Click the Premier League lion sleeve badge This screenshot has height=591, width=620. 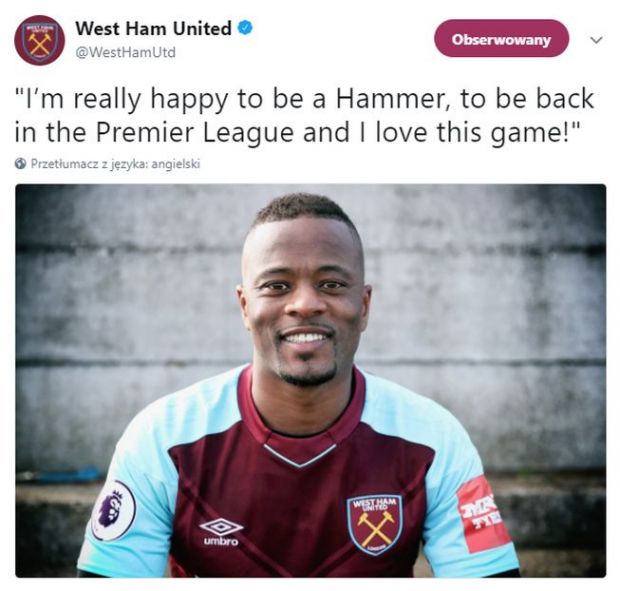113,510
